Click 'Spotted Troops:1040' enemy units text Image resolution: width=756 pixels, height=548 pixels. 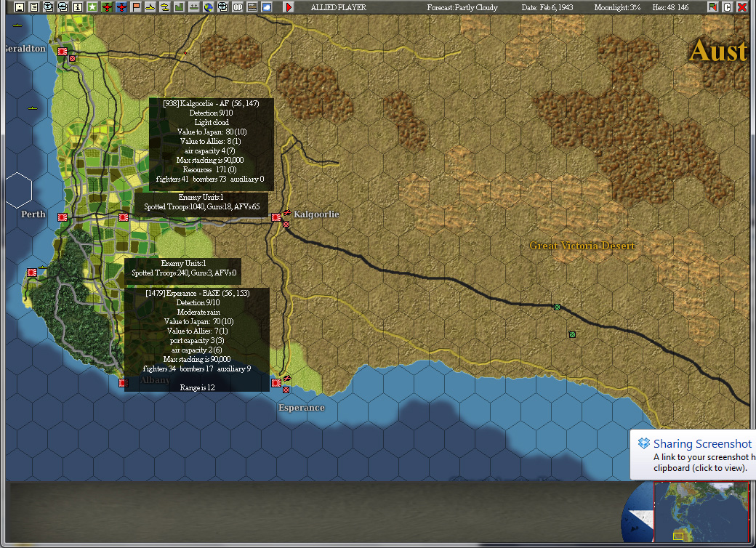[x=174, y=206]
